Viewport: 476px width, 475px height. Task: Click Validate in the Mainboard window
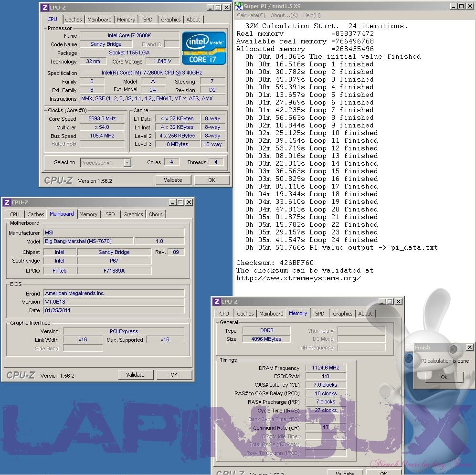[x=136, y=375]
